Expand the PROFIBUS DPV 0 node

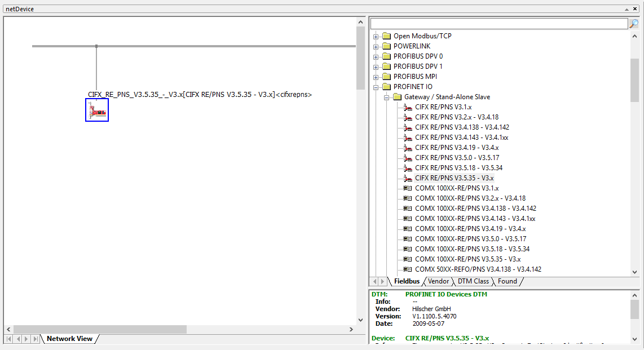pyautogui.click(x=376, y=57)
